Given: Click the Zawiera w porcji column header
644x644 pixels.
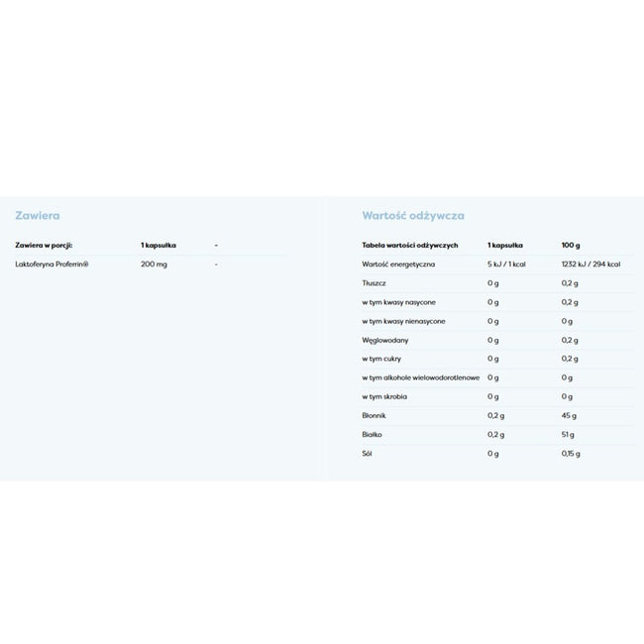Looking at the screenshot, I should point(44,244).
